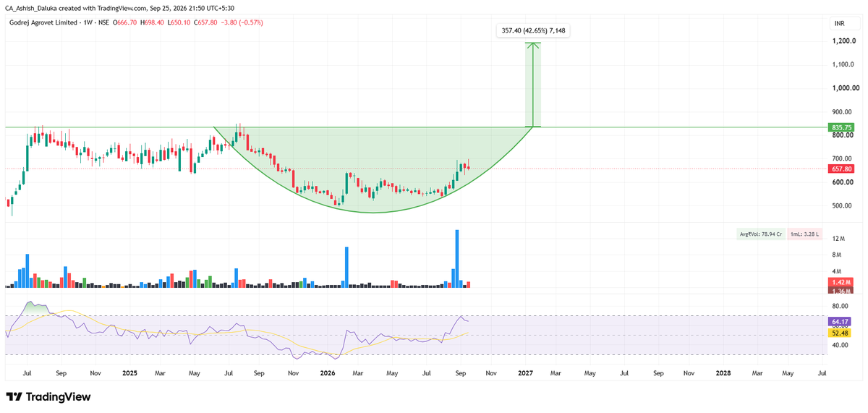Image resolution: width=868 pixels, height=413 pixels.
Task: Click the 2026 label on time axis
Action: (328, 373)
